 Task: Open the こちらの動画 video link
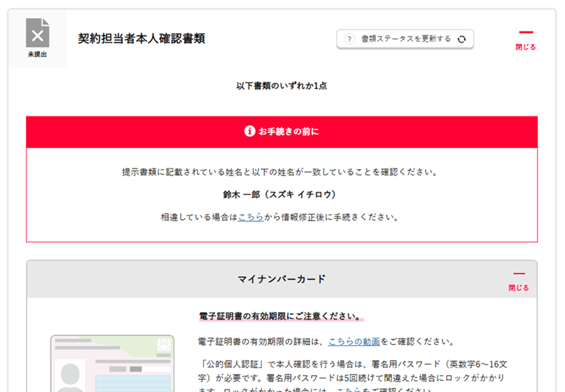[x=354, y=342]
